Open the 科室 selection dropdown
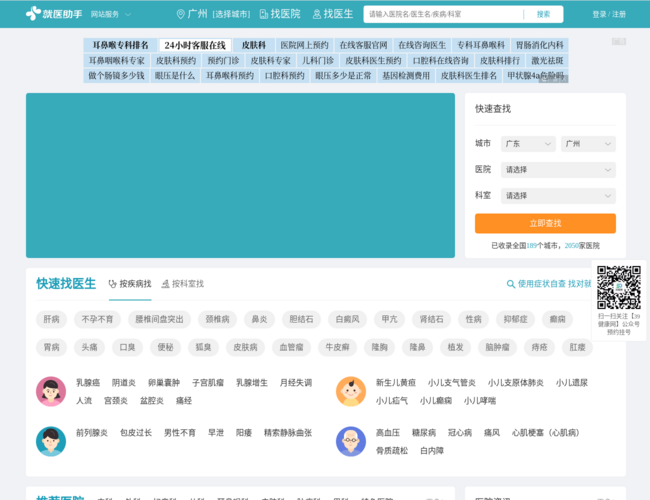The height and width of the screenshot is (500, 650). click(558, 196)
